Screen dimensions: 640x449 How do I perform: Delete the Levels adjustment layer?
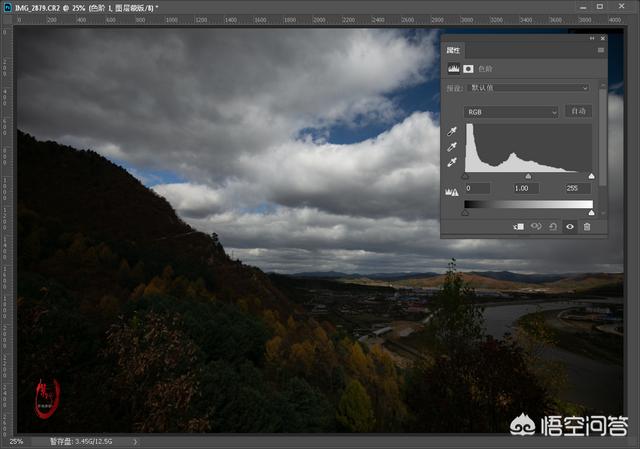coord(587,227)
